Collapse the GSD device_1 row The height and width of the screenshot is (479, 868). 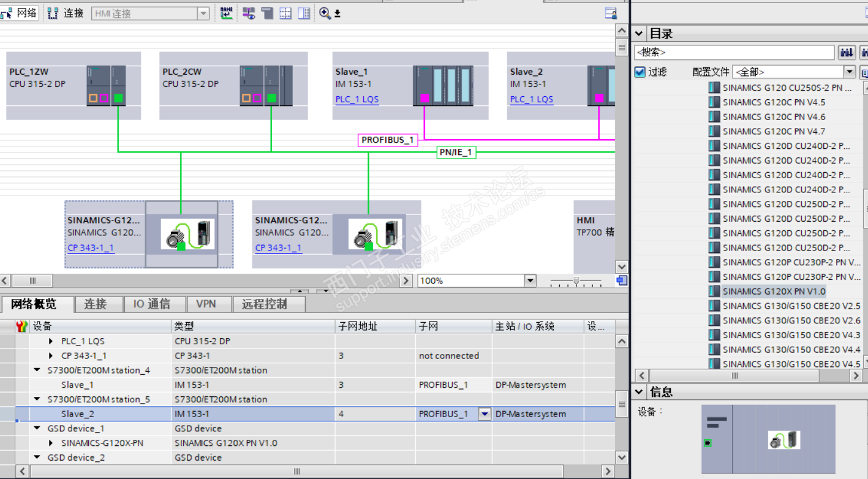[37, 429]
